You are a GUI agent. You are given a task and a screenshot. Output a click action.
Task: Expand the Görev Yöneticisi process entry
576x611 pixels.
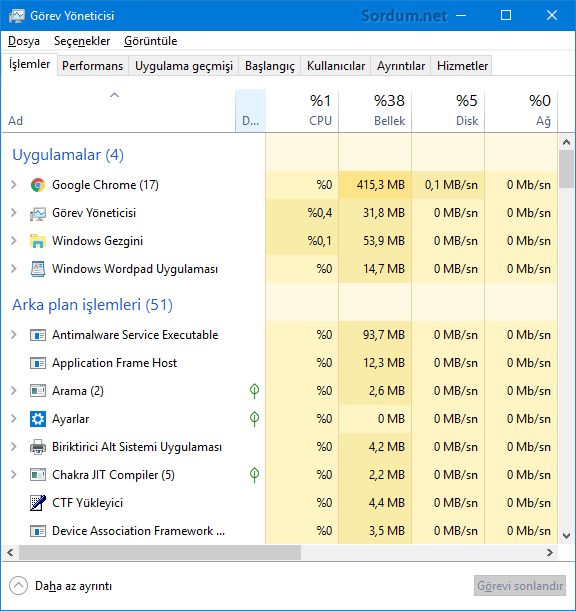(x=14, y=213)
